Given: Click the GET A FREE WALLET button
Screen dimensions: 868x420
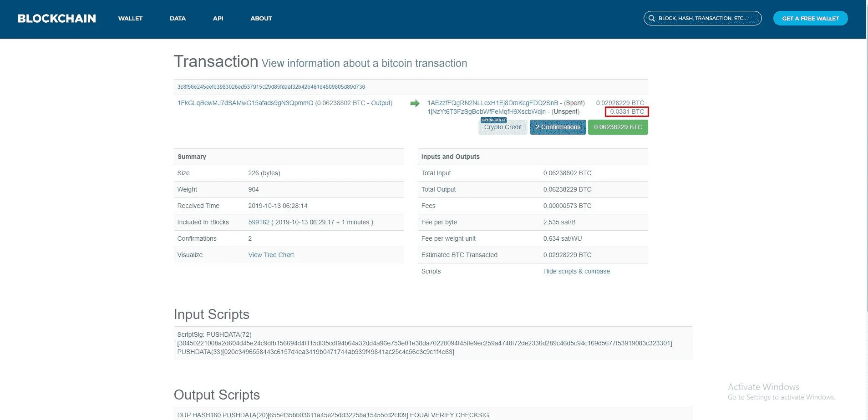Looking at the screenshot, I should pos(810,18).
